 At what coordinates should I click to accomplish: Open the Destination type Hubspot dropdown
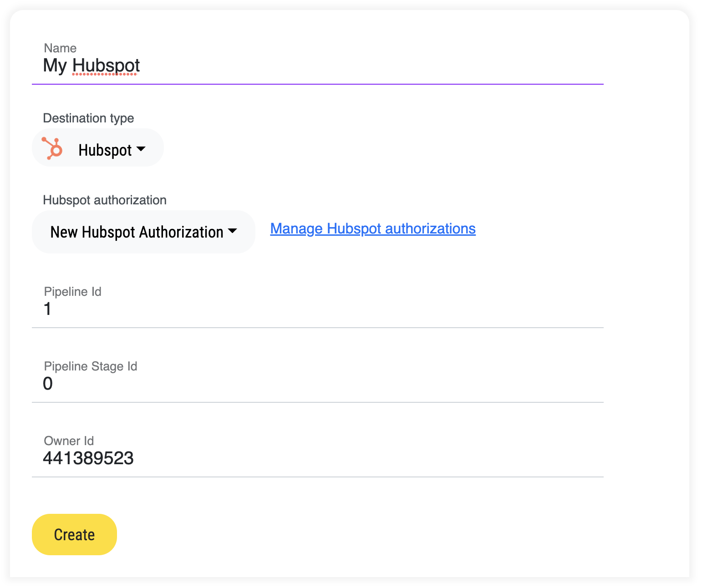(105, 150)
